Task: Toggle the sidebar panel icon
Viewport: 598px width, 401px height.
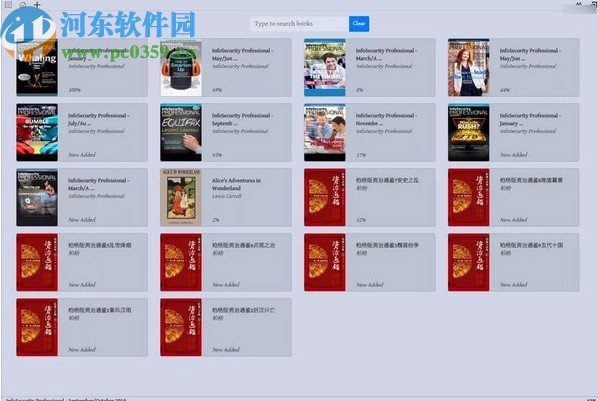Action: click(8, 5)
